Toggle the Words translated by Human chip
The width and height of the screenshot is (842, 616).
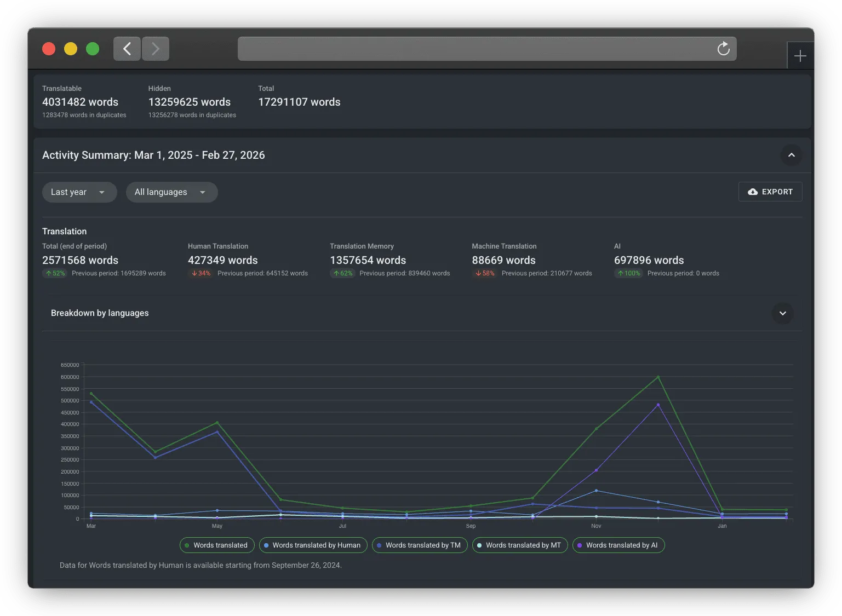point(313,545)
